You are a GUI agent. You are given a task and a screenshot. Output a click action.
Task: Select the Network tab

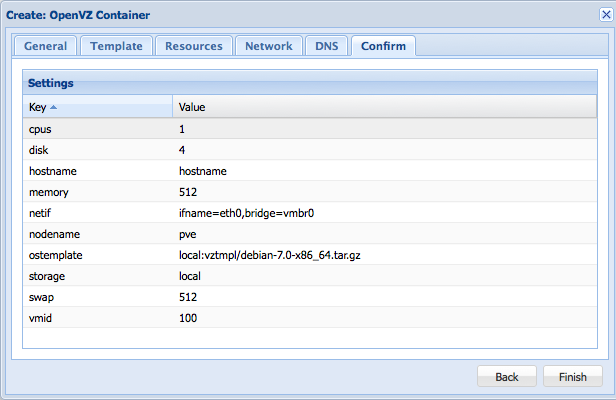pyautogui.click(x=269, y=46)
